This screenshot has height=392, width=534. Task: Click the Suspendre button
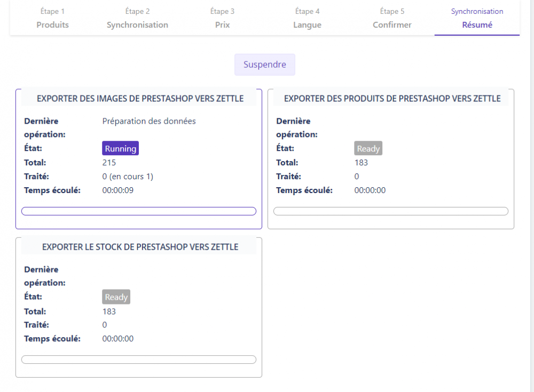pos(265,65)
